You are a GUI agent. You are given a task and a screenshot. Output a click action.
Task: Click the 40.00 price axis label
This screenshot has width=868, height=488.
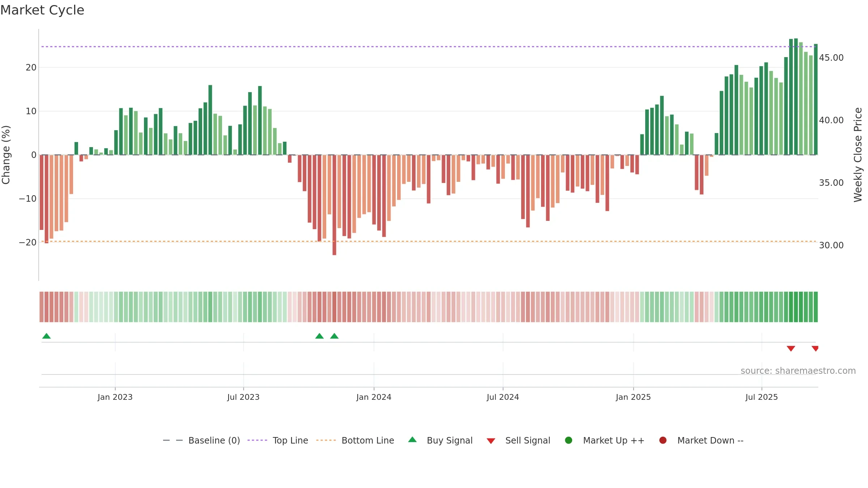pos(831,120)
